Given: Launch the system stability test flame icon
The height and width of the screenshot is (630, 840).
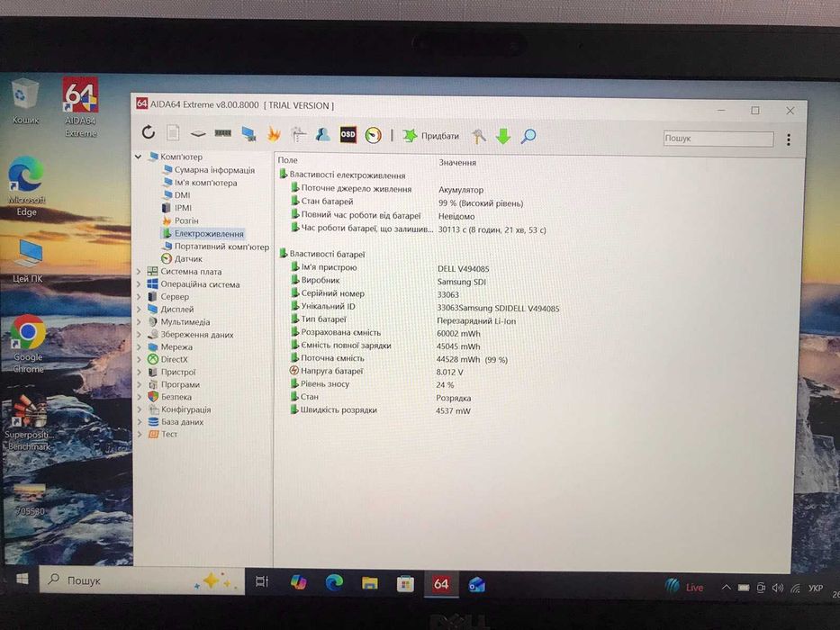Looking at the screenshot, I should click(x=274, y=134).
